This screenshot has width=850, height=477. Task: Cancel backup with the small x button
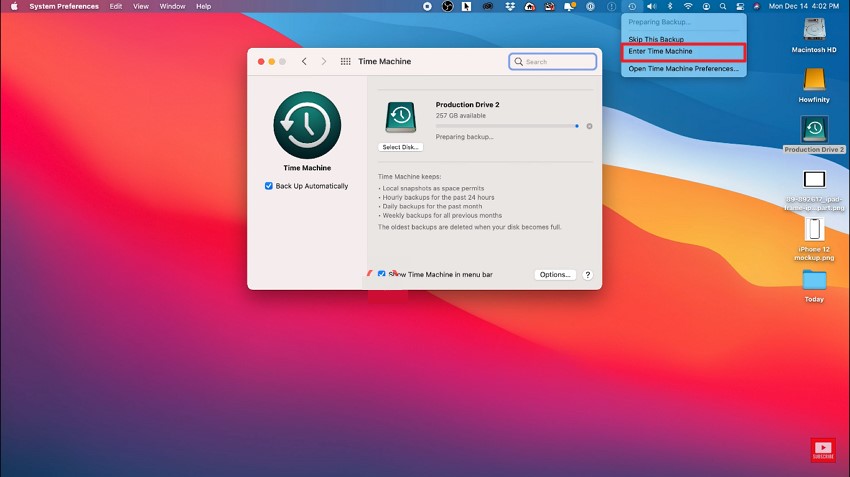coord(589,126)
